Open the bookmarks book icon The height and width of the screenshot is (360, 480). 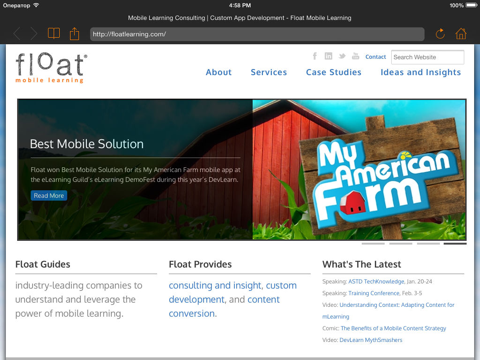[x=54, y=33]
